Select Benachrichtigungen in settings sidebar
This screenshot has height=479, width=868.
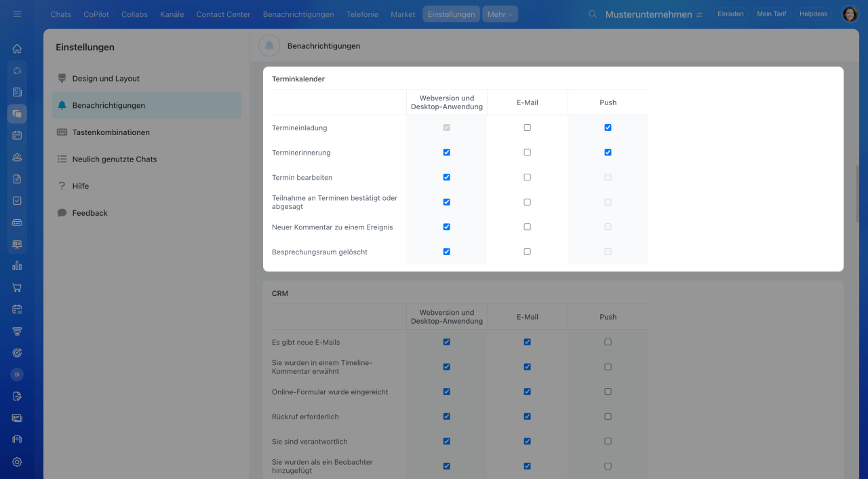146,105
